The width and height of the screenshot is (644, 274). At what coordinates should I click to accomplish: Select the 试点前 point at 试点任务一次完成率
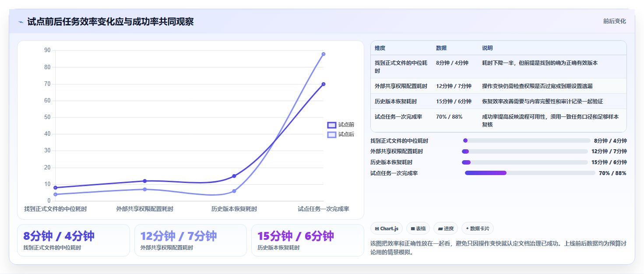coord(324,84)
